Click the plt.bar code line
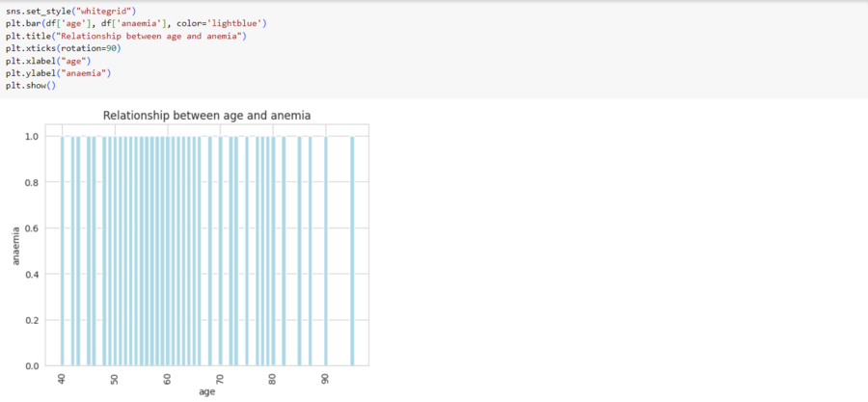 click(135, 22)
